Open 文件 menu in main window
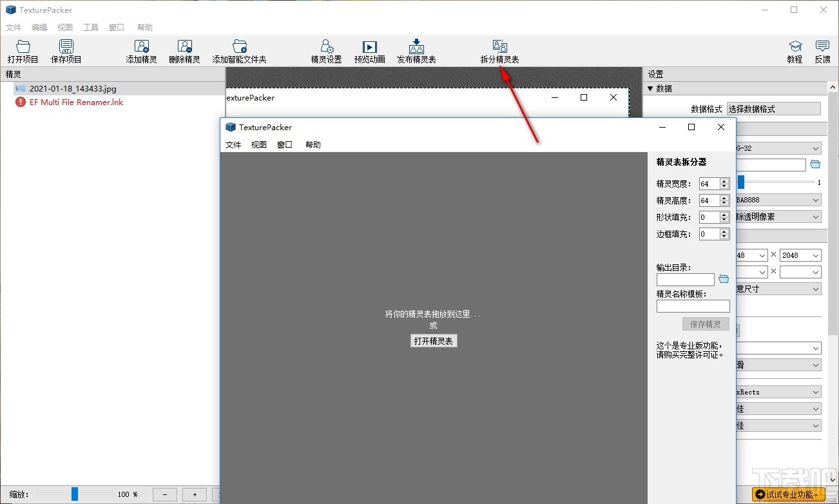The width and height of the screenshot is (839, 504). pos(14,28)
